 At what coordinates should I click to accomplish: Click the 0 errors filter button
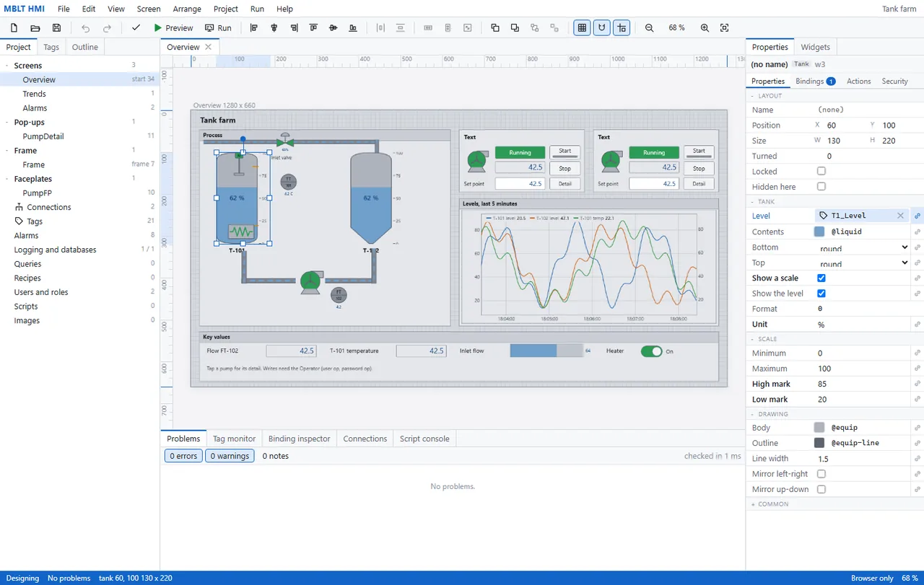pyautogui.click(x=183, y=456)
